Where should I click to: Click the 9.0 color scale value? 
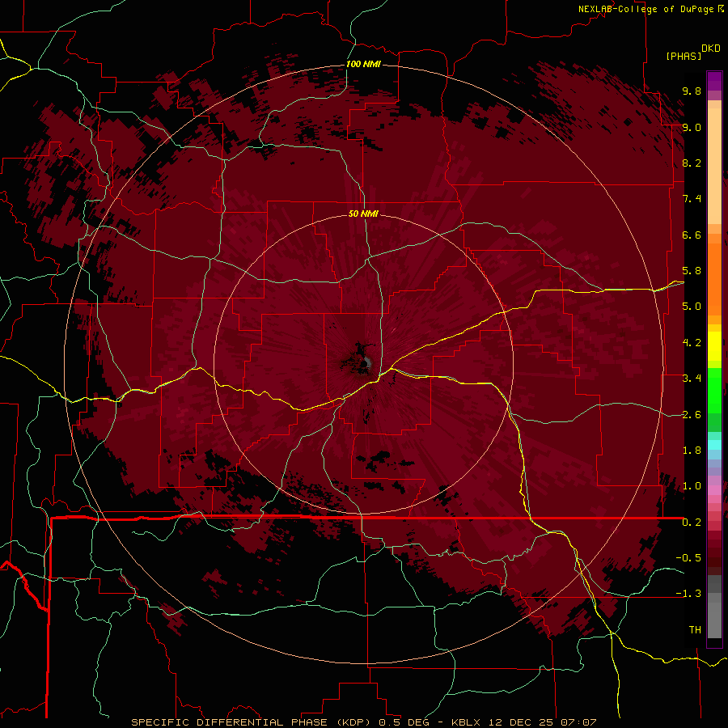pos(692,127)
